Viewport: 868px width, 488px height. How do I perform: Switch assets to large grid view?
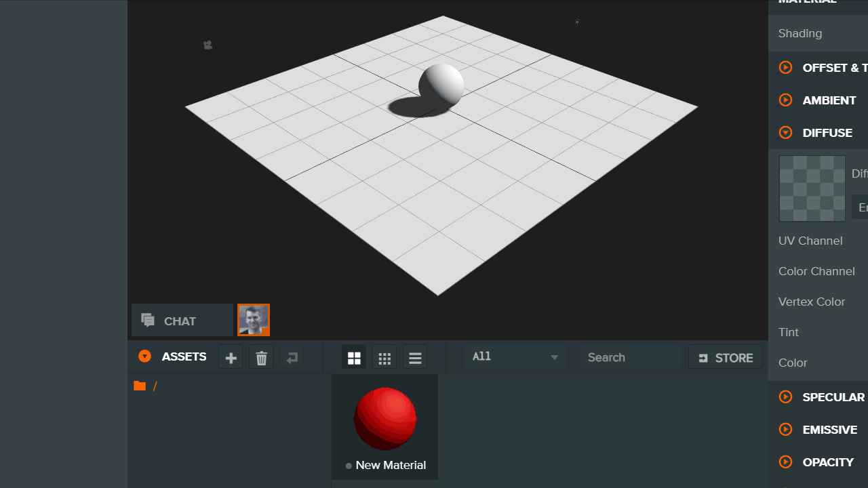click(354, 358)
